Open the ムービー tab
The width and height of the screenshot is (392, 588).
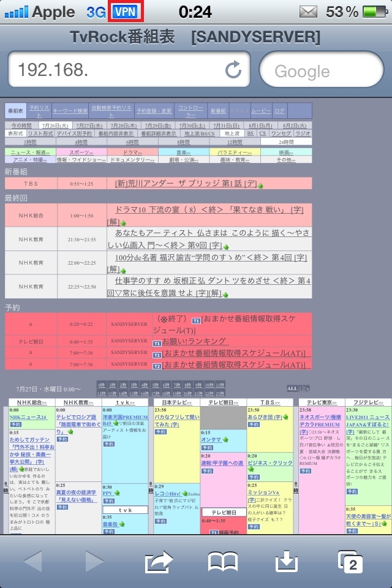click(x=261, y=111)
